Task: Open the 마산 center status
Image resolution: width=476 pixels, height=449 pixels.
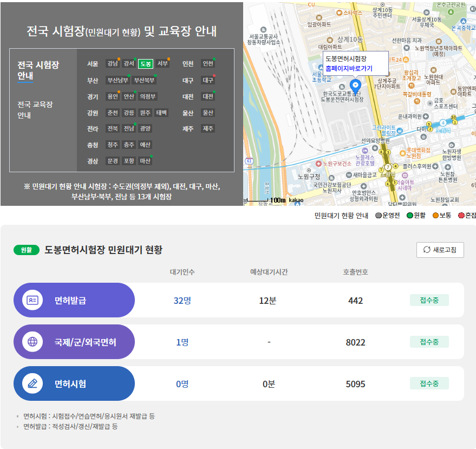Action: point(145,160)
